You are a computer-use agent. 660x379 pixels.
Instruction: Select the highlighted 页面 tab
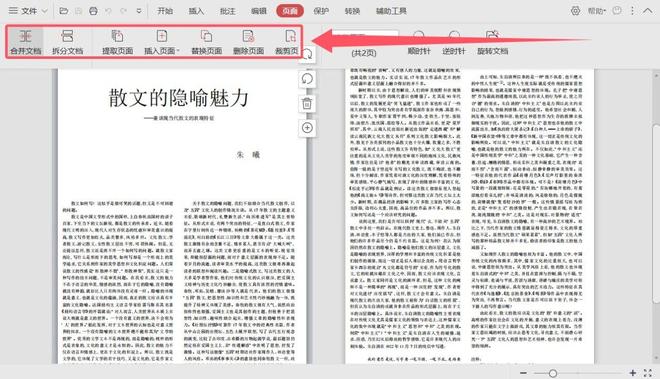coord(290,11)
